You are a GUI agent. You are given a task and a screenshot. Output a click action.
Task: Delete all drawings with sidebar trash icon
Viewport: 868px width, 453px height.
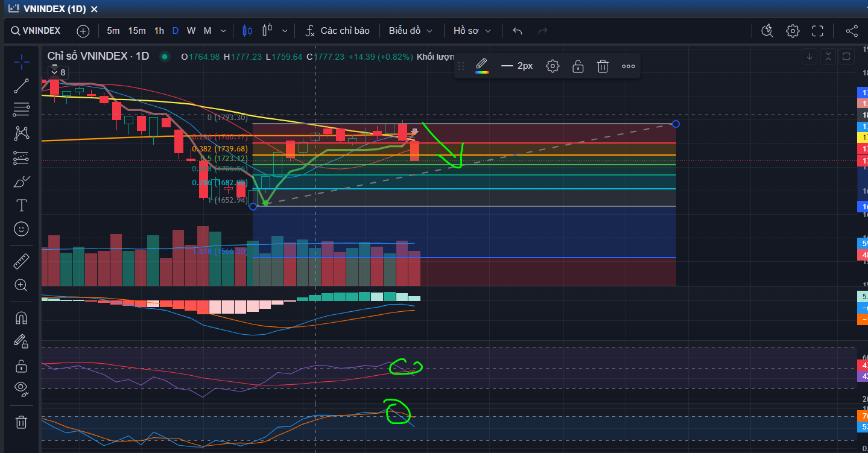pyautogui.click(x=21, y=422)
